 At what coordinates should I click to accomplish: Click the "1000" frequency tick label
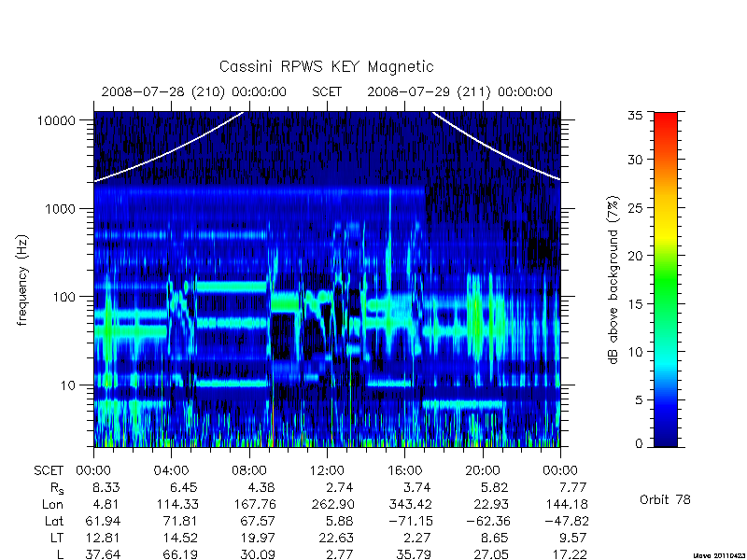click(x=60, y=209)
